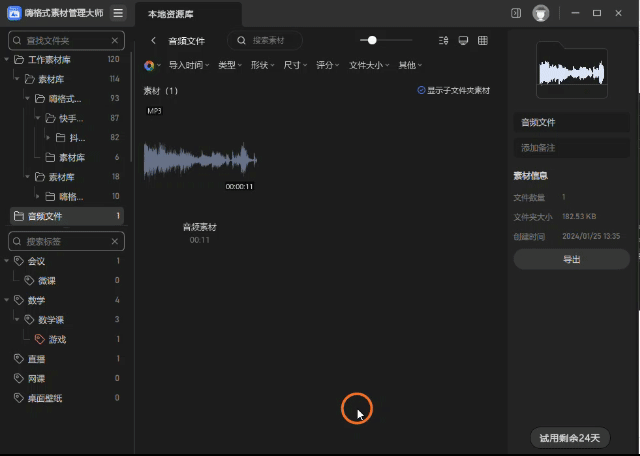
Task: Click the 试用剩余24天 trial button
Action: [x=570, y=438]
